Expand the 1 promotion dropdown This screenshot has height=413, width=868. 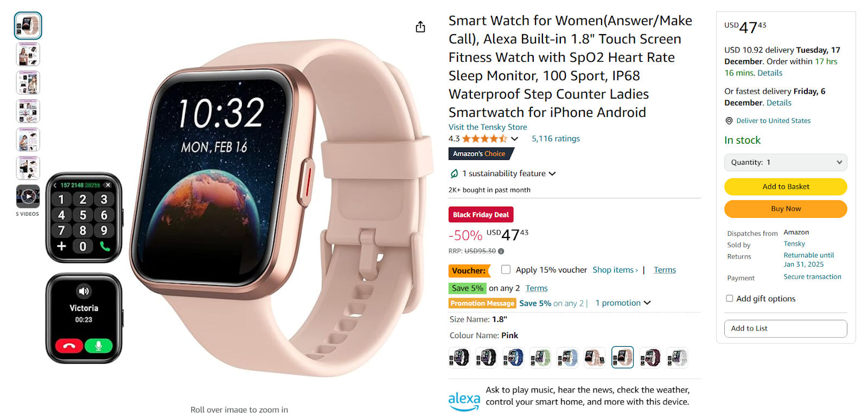623,303
